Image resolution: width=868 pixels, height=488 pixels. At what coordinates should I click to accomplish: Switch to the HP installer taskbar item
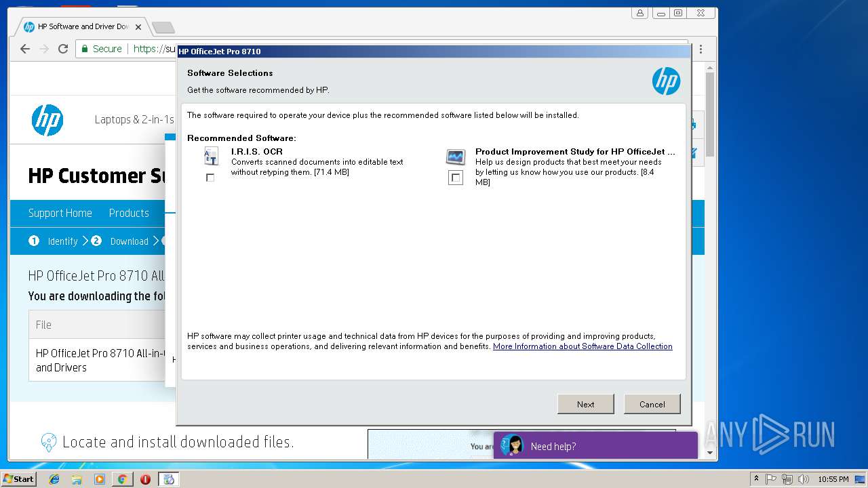[169, 479]
